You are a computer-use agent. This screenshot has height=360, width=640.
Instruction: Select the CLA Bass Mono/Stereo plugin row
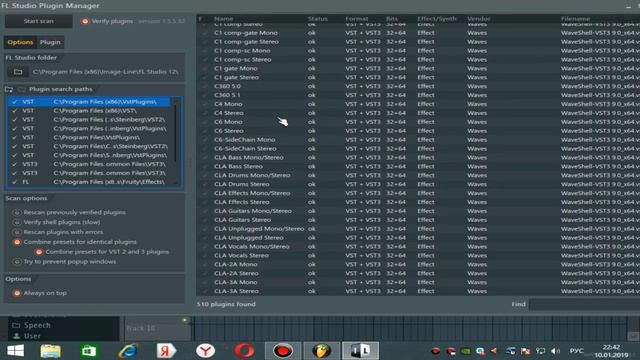tap(418, 158)
